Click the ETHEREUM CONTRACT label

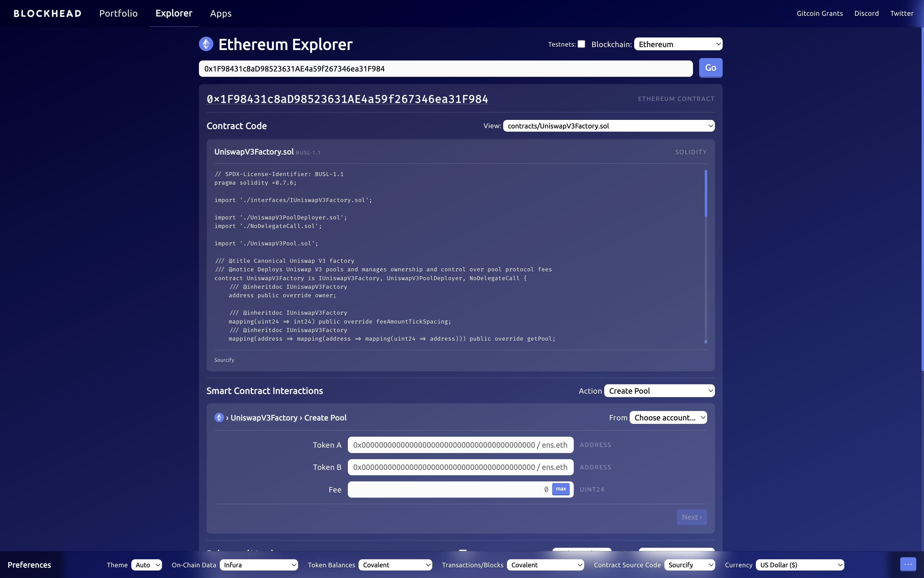676,99
